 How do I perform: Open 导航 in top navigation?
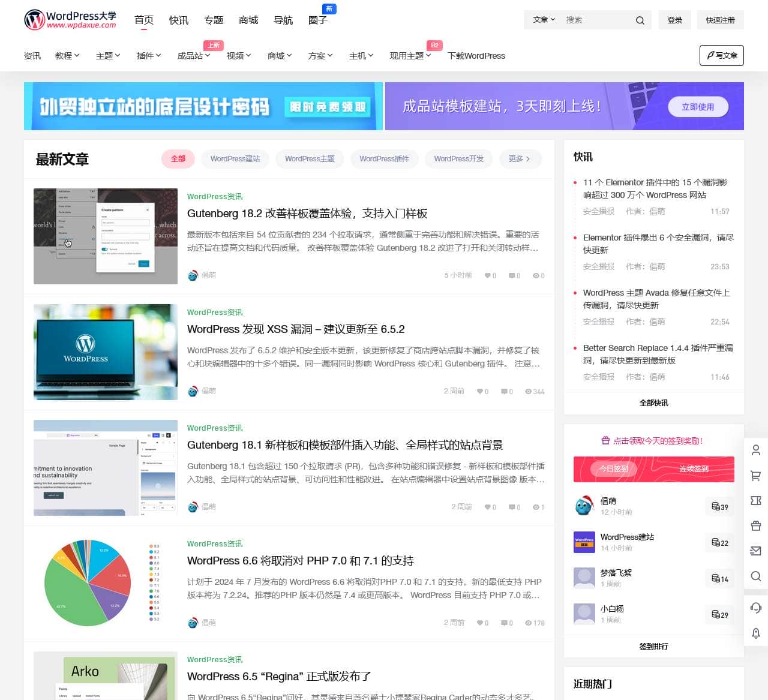click(x=283, y=20)
